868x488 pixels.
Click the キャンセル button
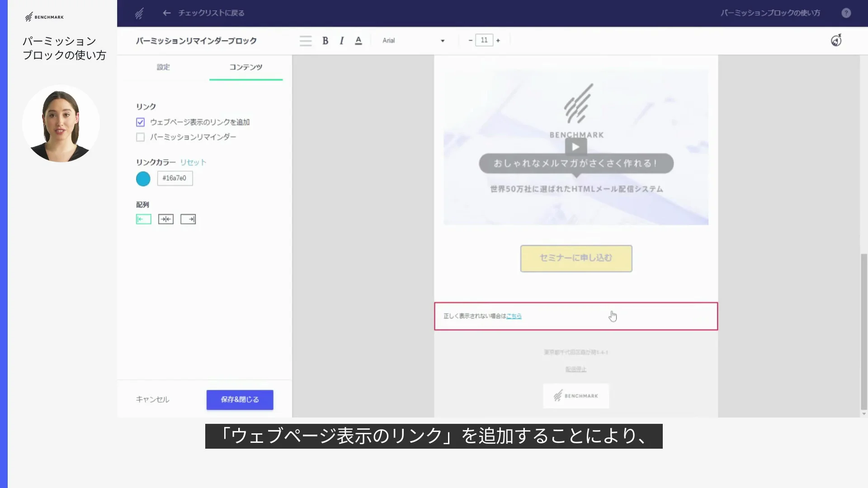tap(153, 399)
